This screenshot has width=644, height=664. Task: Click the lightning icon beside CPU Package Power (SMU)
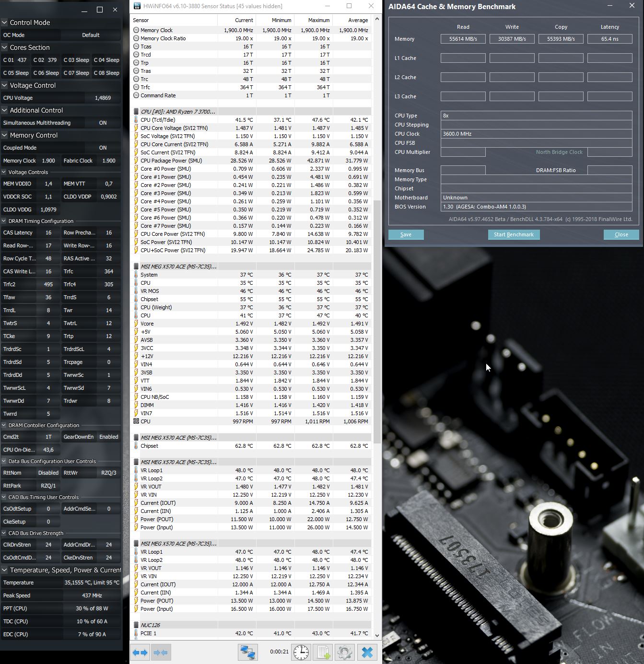(x=136, y=161)
